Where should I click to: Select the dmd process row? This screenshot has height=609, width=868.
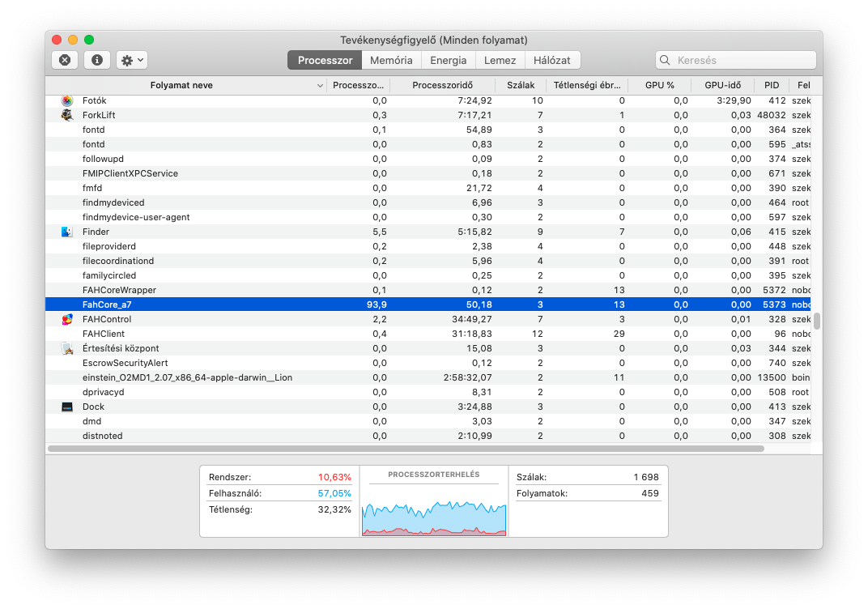(428, 421)
